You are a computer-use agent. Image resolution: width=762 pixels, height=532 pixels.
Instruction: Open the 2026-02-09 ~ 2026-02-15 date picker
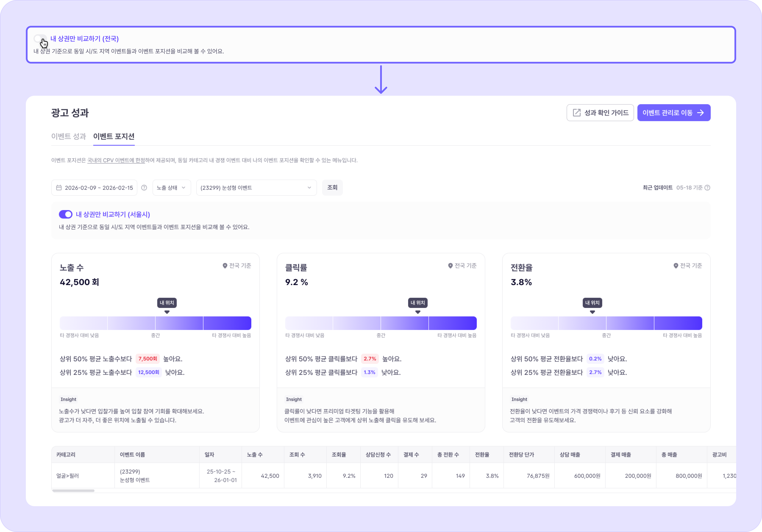tap(94, 188)
